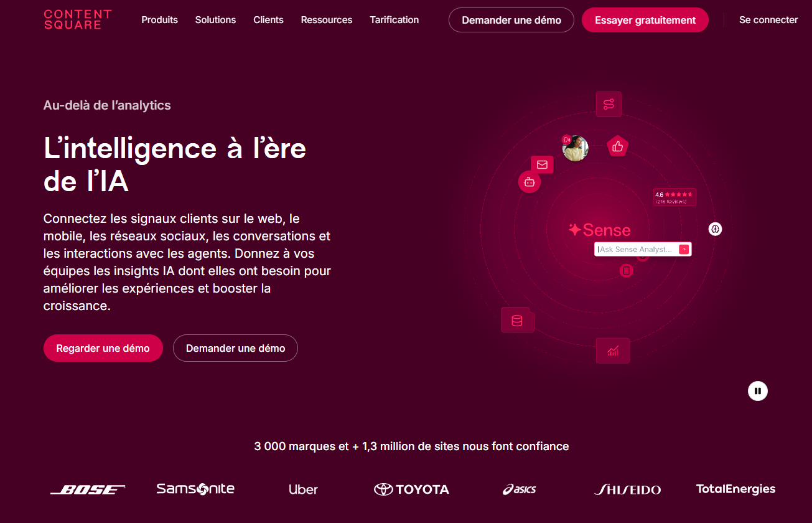Viewport: 812px width, 523px height.
Task: Open the Solutions menu
Action: coord(215,20)
